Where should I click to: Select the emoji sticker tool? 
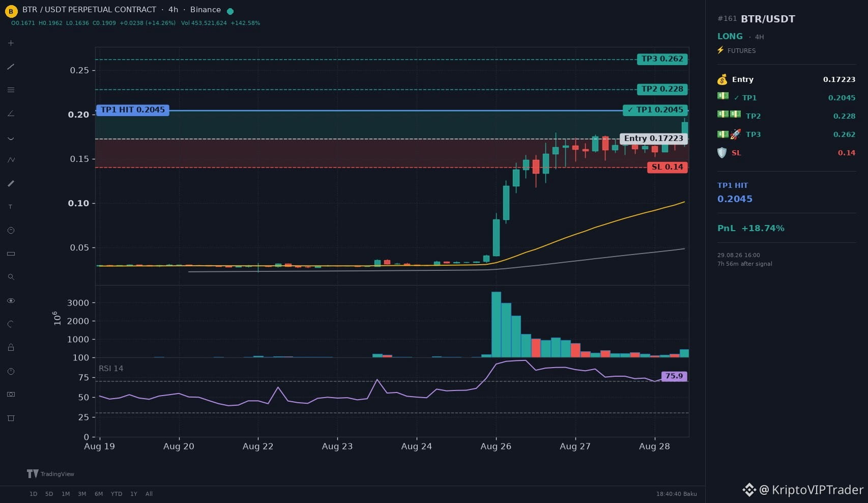(11, 231)
